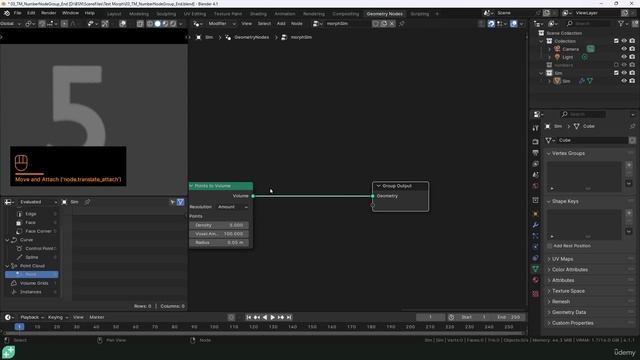Play the animation in reverse
This screenshot has width=640, height=360.
click(x=265, y=317)
